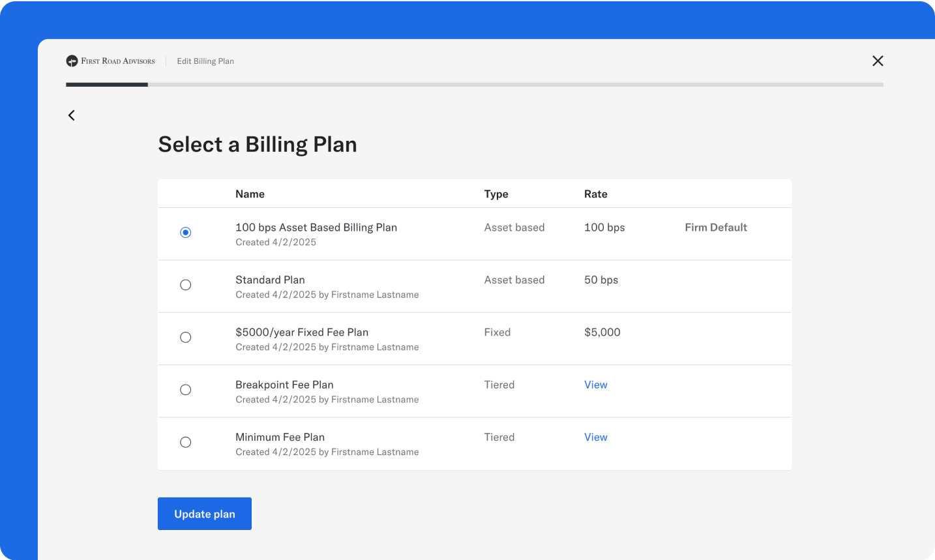The width and height of the screenshot is (935, 560).
Task: Navigate back using the chevron arrow
Action: click(x=71, y=115)
